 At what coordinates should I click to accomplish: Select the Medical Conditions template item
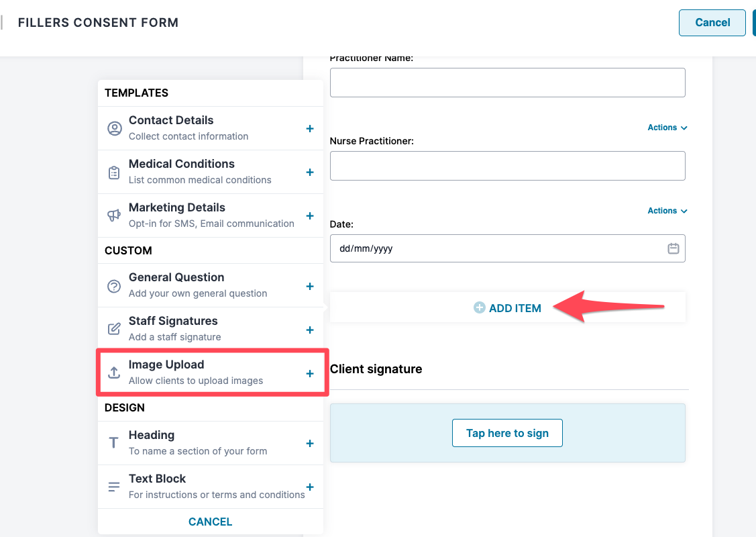pos(200,172)
